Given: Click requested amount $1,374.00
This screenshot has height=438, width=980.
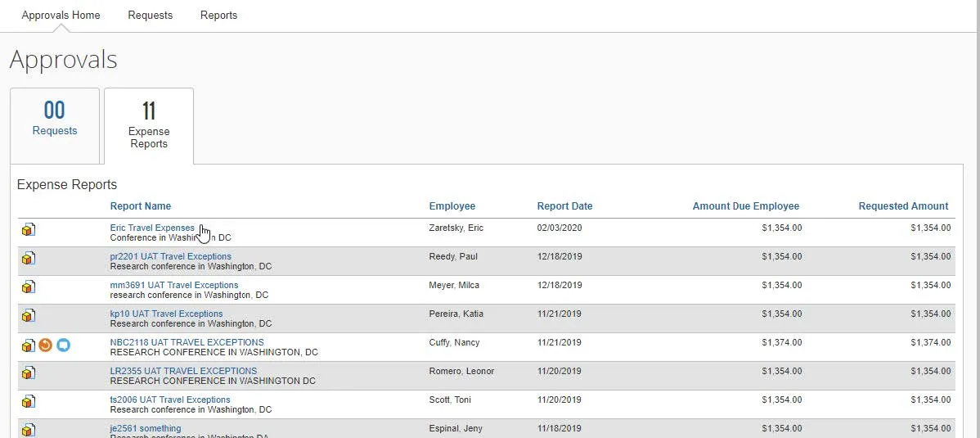Looking at the screenshot, I should click(x=931, y=343).
